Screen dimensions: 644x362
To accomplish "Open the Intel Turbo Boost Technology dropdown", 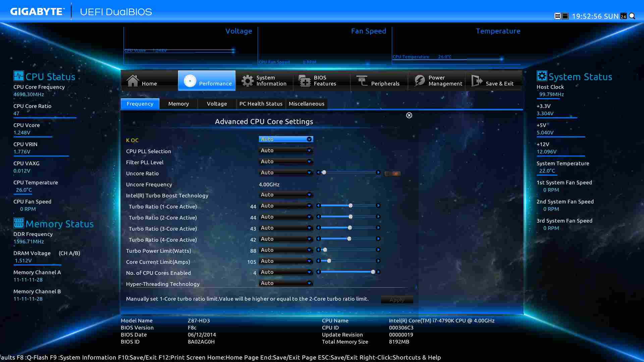I will click(286, 195).
